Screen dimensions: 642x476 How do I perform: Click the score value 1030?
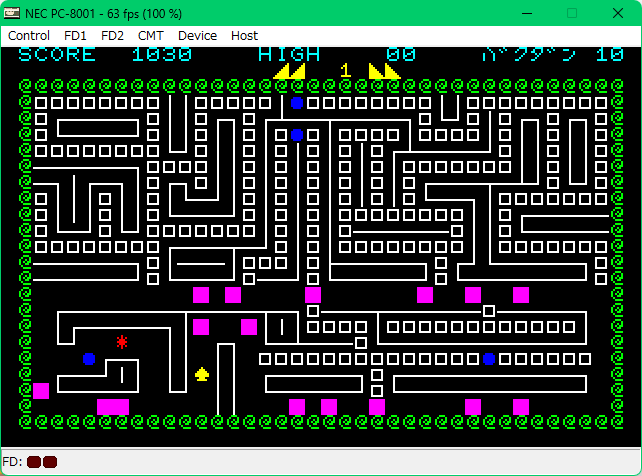click(x=162, y=54)
